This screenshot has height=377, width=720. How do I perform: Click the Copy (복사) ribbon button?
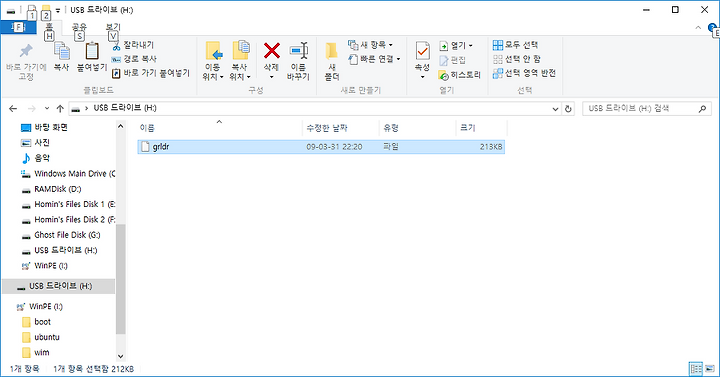coord(61,57)
